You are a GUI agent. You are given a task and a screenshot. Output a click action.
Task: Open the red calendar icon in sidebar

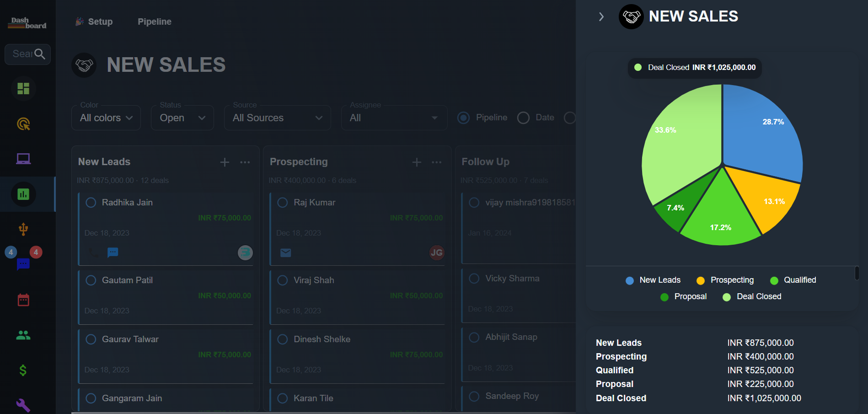[x=23, y=300]
